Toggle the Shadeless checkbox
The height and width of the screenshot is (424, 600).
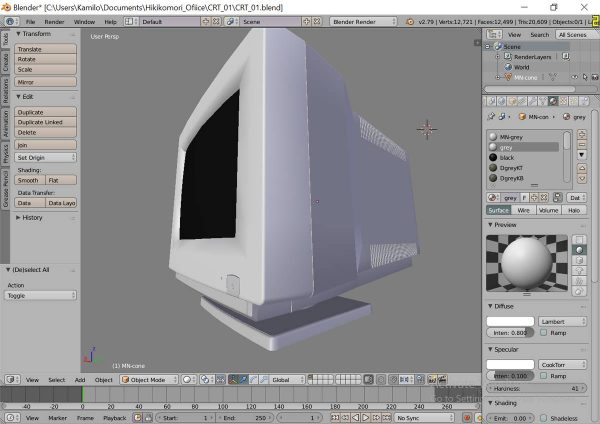tap(545, 418)
